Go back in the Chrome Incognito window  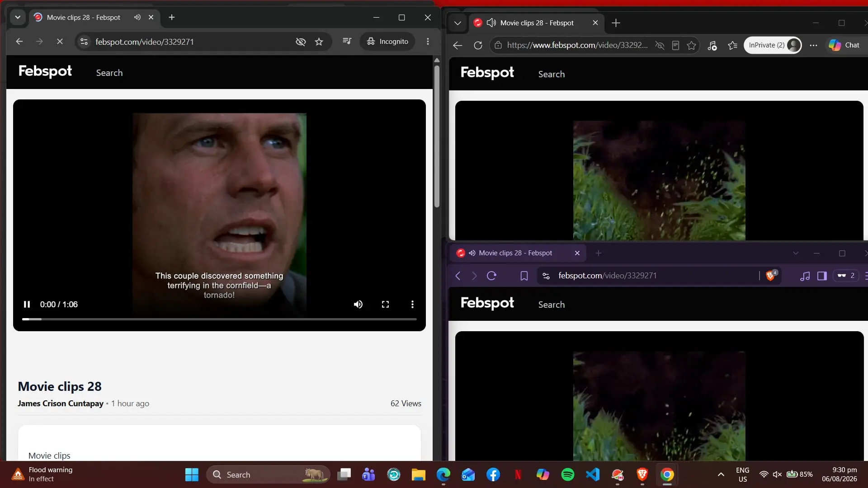tap(19, 42)
